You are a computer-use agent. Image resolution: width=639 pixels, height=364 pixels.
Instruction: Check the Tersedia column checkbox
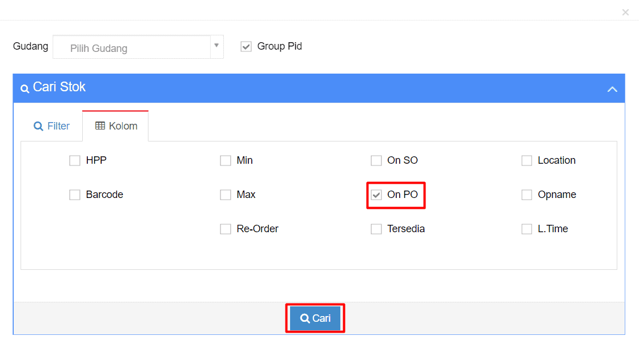coord(376,229)
